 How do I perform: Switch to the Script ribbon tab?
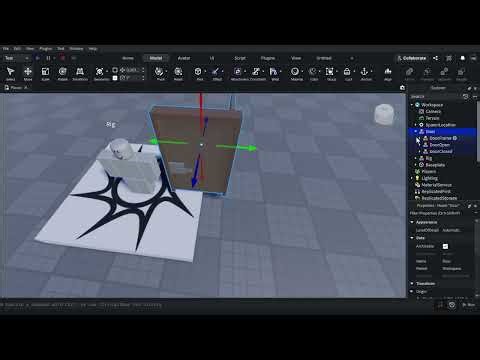240,58
